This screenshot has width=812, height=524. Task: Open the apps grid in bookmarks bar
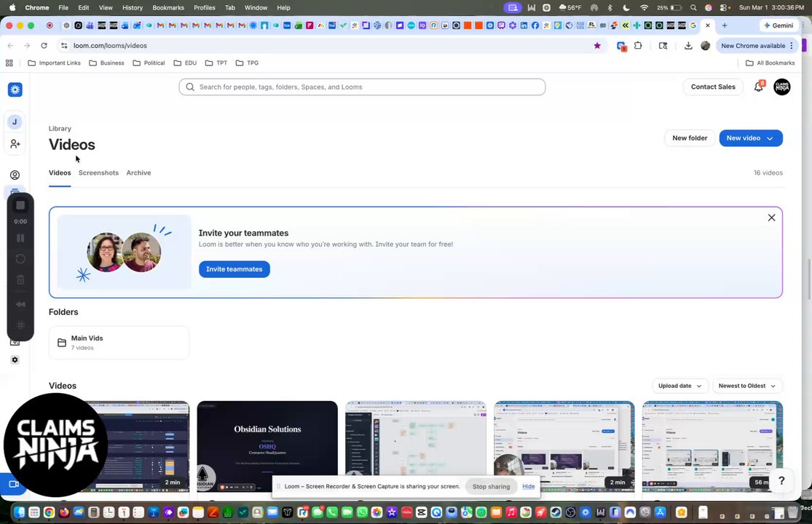click(x=9, y=63)
